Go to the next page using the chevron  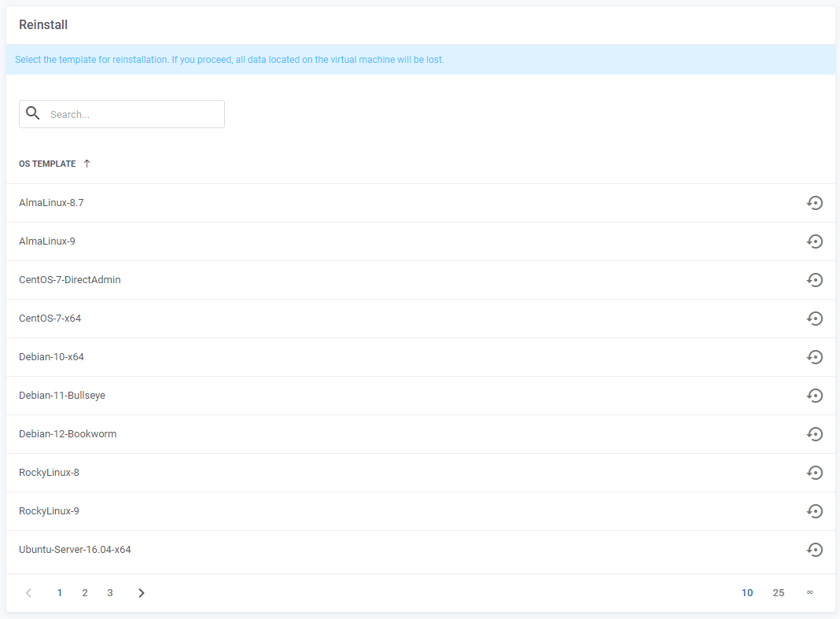(x=141, y=592)
